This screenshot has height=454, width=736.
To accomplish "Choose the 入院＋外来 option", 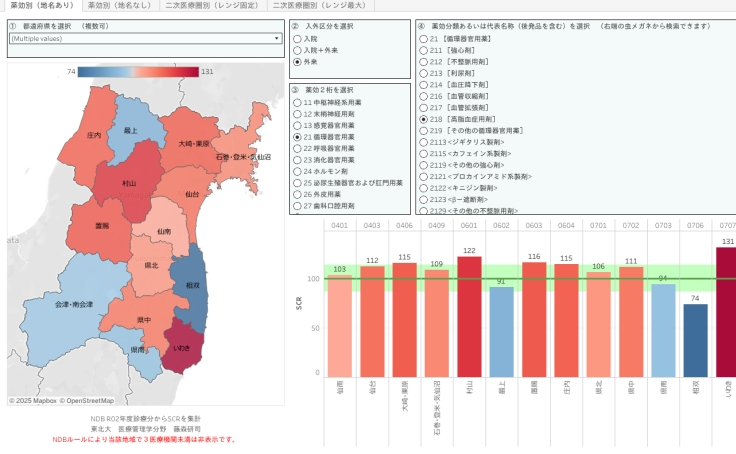I will tap(298, 49).
